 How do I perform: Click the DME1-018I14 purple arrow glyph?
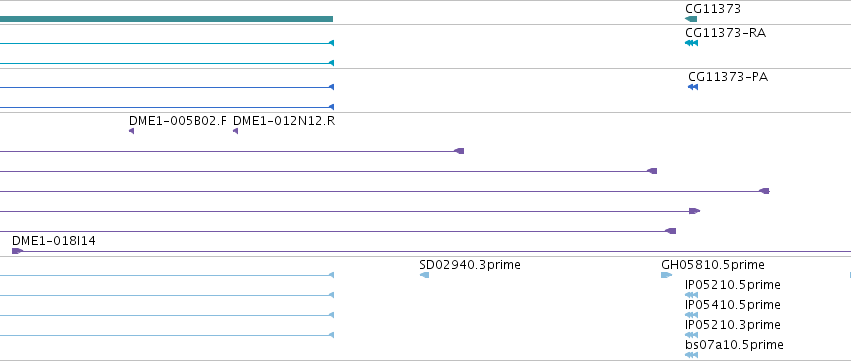(x=17, y=251)
